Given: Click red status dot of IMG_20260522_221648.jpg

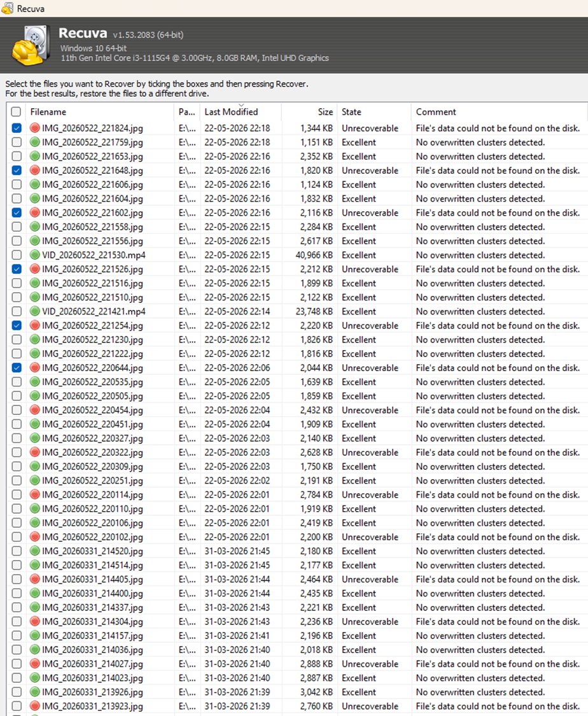Looking at the screenshot, I should pos(35,171).
